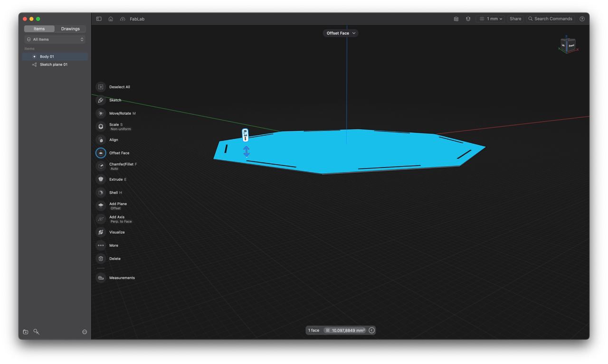Viewport: 608px width, 364px height.
Task: Select the Extrude tool icon
Action: (x=101, y=179)
